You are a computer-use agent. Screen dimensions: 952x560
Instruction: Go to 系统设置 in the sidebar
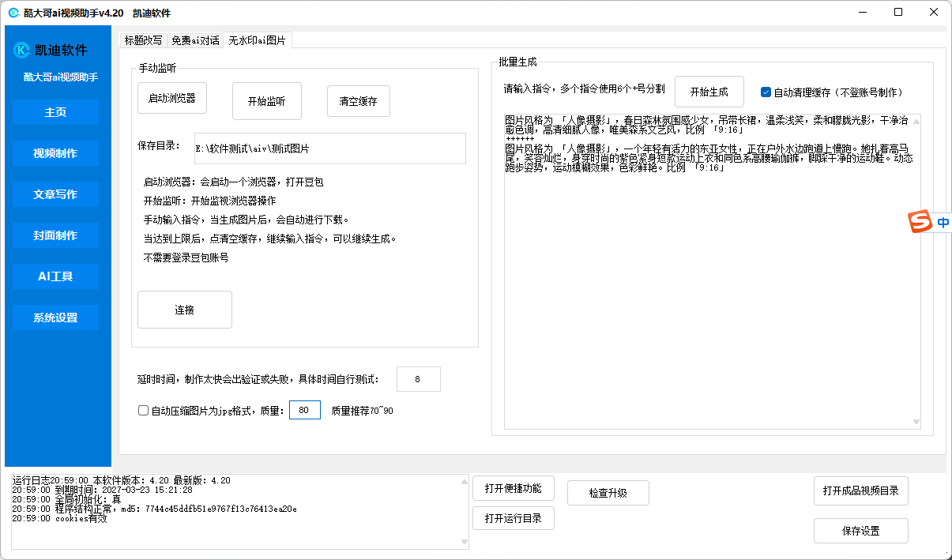(55, 318)
